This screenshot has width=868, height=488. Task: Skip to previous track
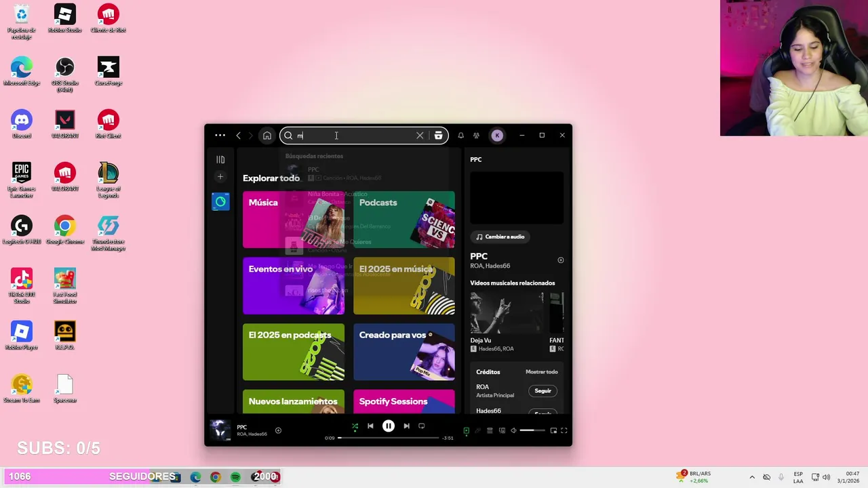point(370,426)
